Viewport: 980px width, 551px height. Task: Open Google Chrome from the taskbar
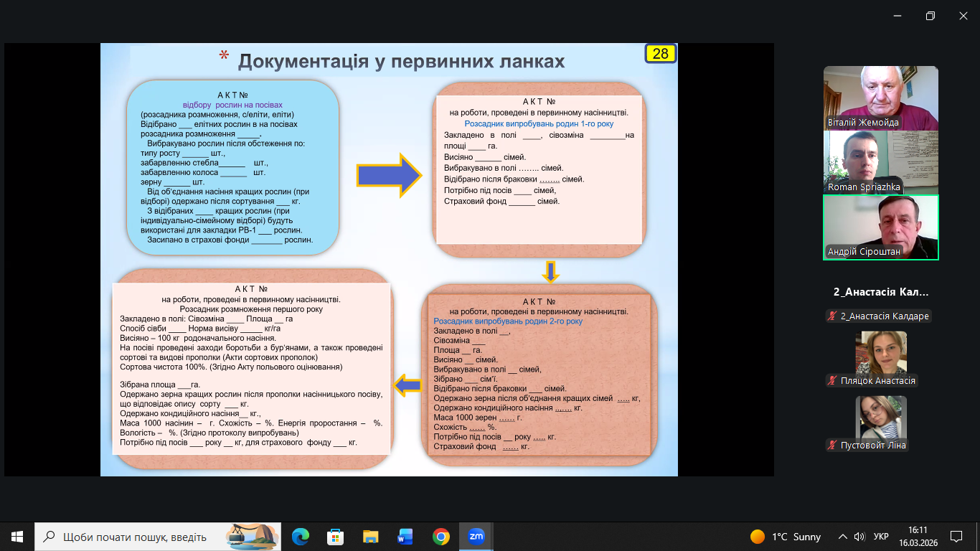440,537
